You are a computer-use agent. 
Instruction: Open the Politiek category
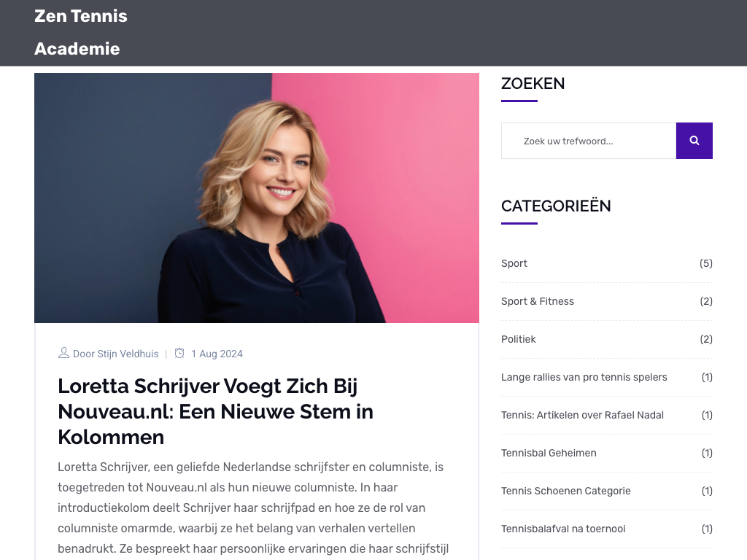click(519, 339)
